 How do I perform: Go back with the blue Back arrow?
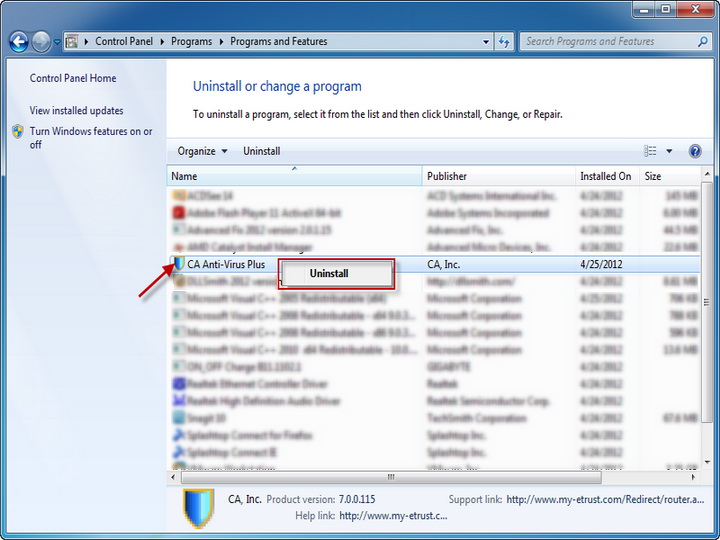point(19,42)
